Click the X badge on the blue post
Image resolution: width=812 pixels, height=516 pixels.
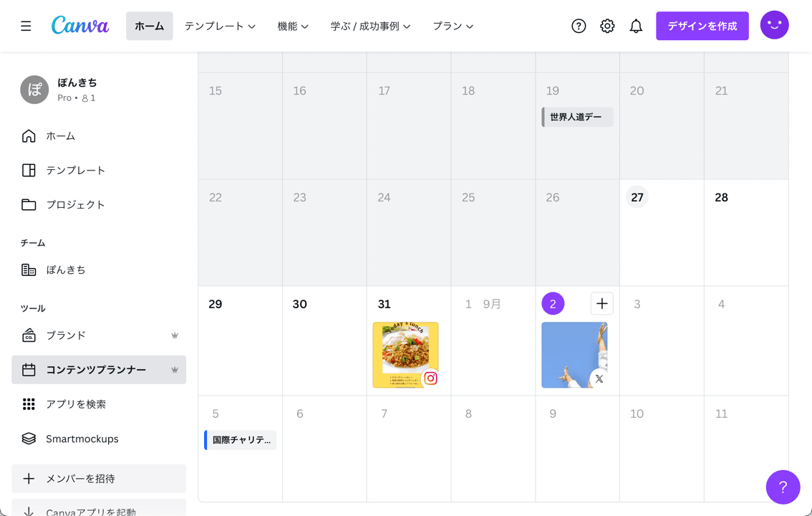(x=599, y=378)
